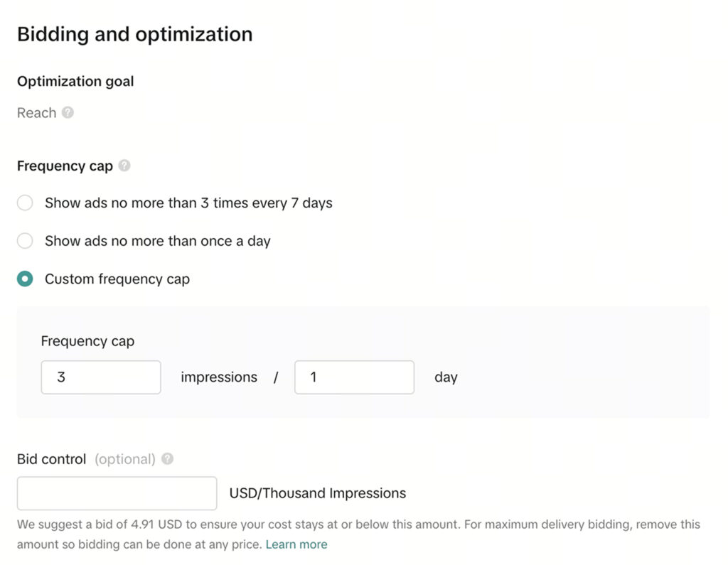Viewport: 728px width, 565px height.
Task: Select the 3 times every 7 days radio button
Action: pyautogui.click(x=25, y=203)
